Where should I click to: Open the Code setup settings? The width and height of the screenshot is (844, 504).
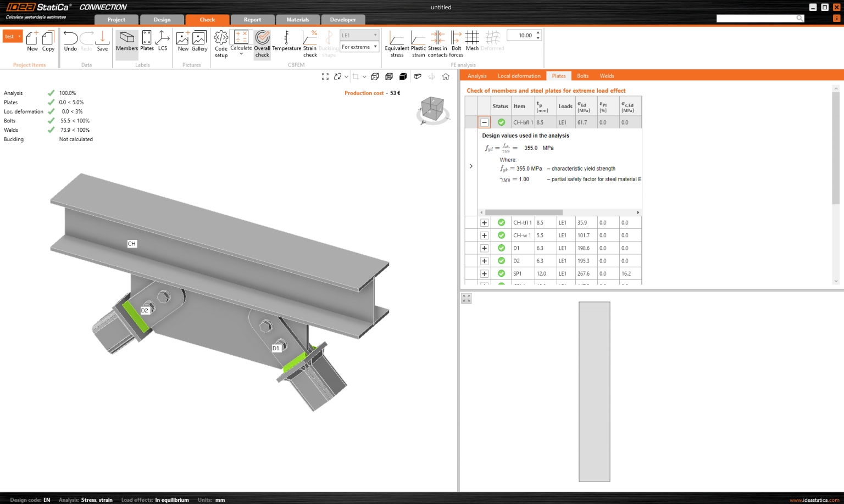(x=220, y=43)
